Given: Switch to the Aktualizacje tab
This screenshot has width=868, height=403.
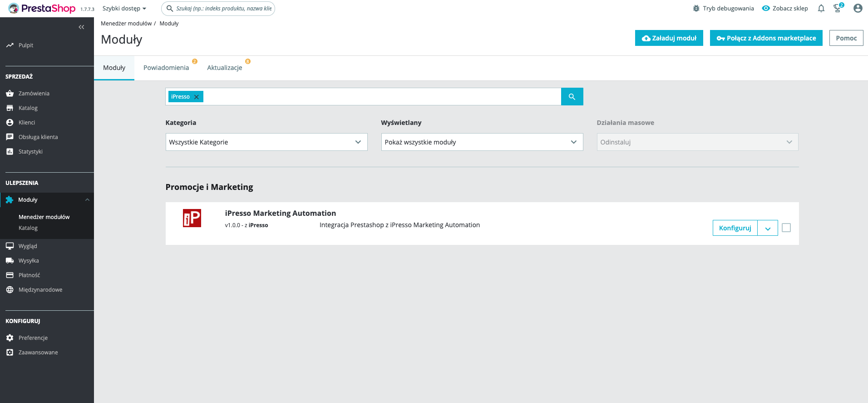Looking at the screenshot, I should [x=225, y=68].
